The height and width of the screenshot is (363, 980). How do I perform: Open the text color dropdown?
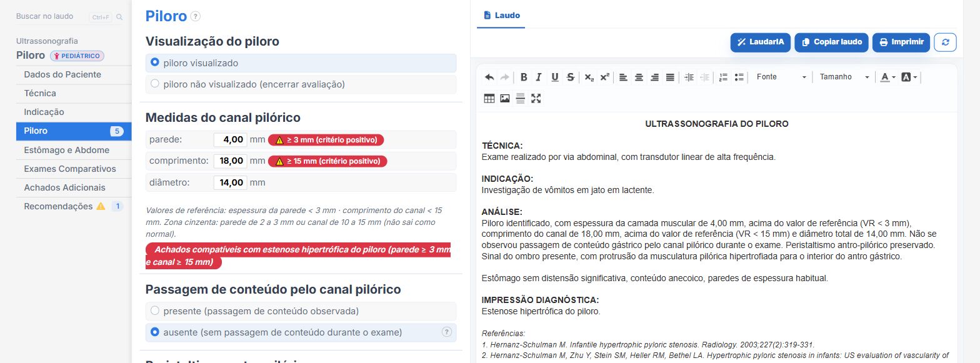pyautogui.click(x=887, y=77)
